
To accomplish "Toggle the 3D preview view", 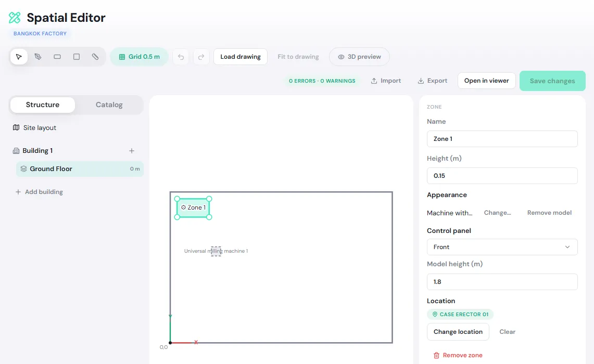I will (359, 57).
